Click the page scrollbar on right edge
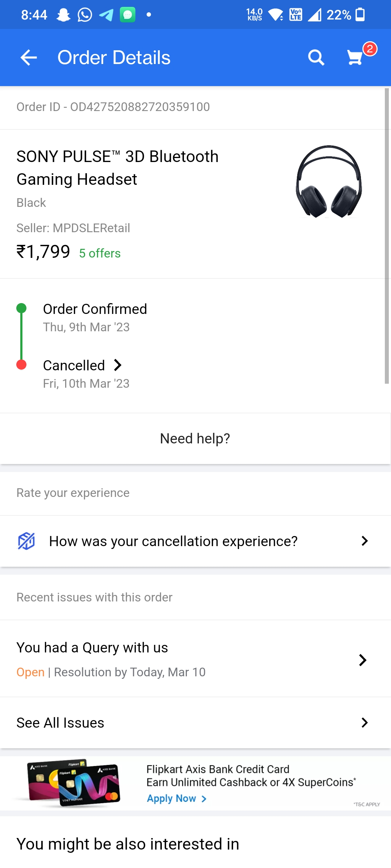This screenshot has height=868, width=391. (387, 235)
